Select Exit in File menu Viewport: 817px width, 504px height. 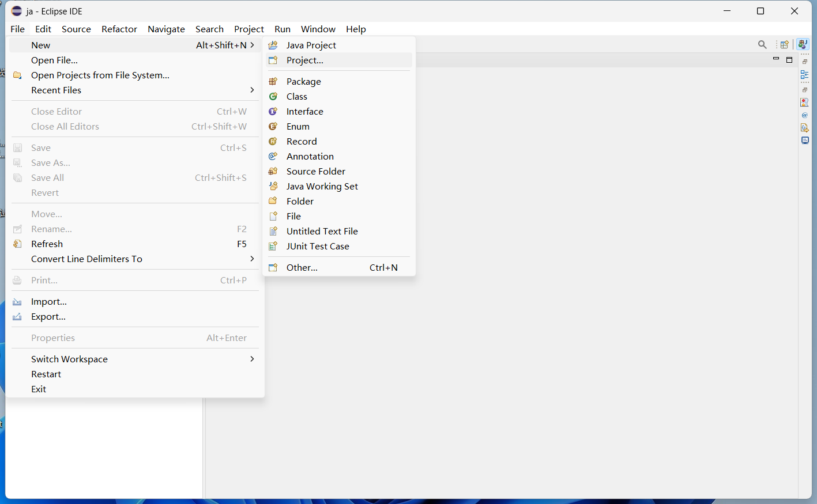click(x=133, y=389)
